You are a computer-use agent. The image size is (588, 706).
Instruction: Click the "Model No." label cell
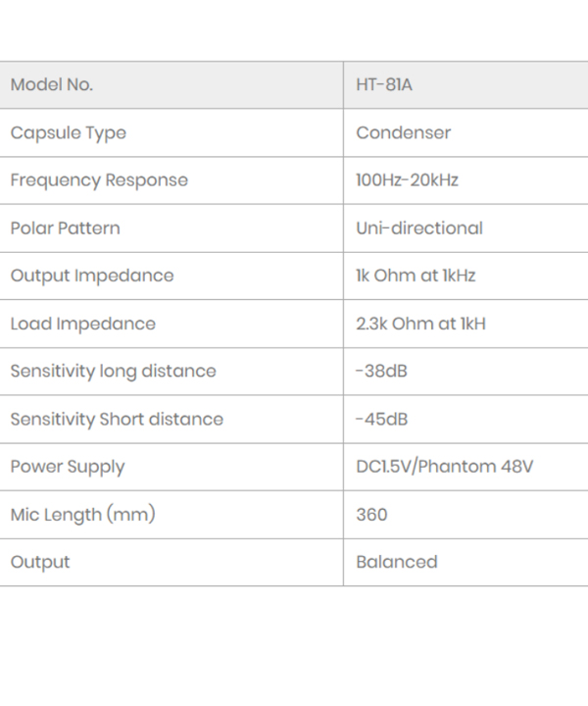pos(52,84)
